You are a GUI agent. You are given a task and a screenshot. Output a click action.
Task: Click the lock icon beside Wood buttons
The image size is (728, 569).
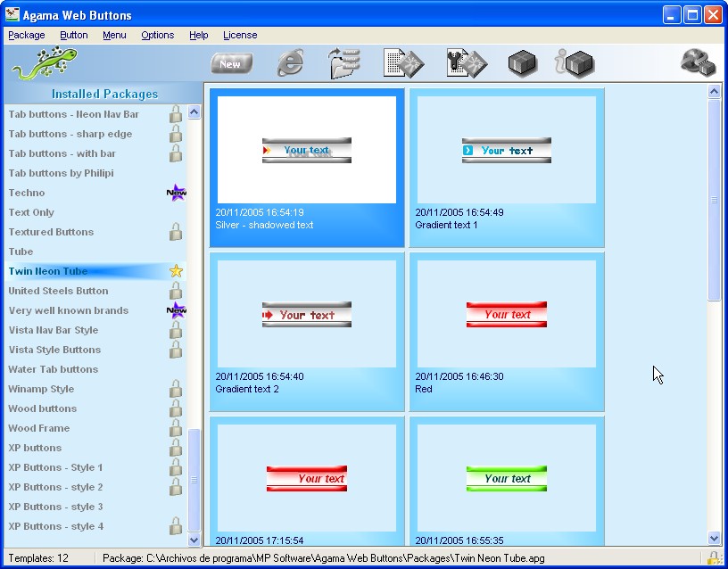pos(176,408)
